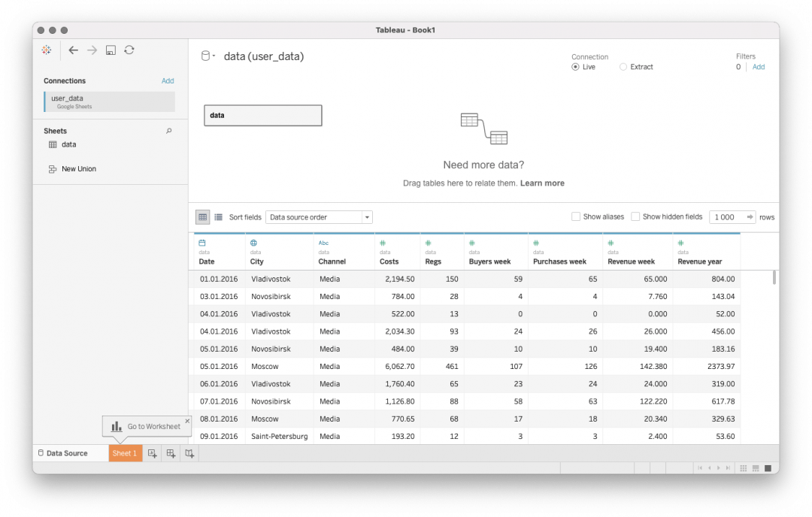Image resolution: width=812 pixels, height=517 pixels.
Task: Click the Tableau logo start page icon
Action: pos(47,50)
